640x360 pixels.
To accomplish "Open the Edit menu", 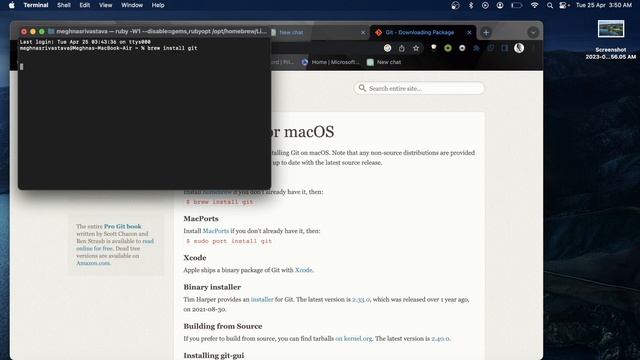I will 85,5.
